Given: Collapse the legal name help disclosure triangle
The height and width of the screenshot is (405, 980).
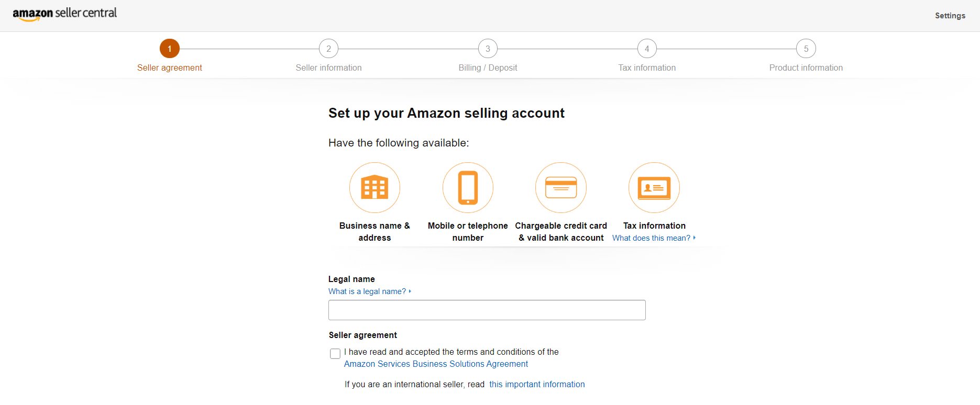Looking at the screenshot, I should [409, 291].
